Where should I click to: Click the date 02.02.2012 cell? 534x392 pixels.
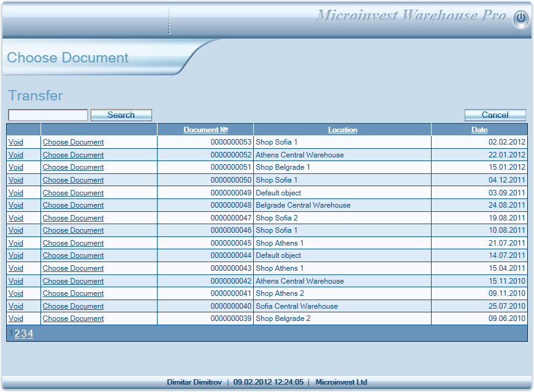click(479, 142)
